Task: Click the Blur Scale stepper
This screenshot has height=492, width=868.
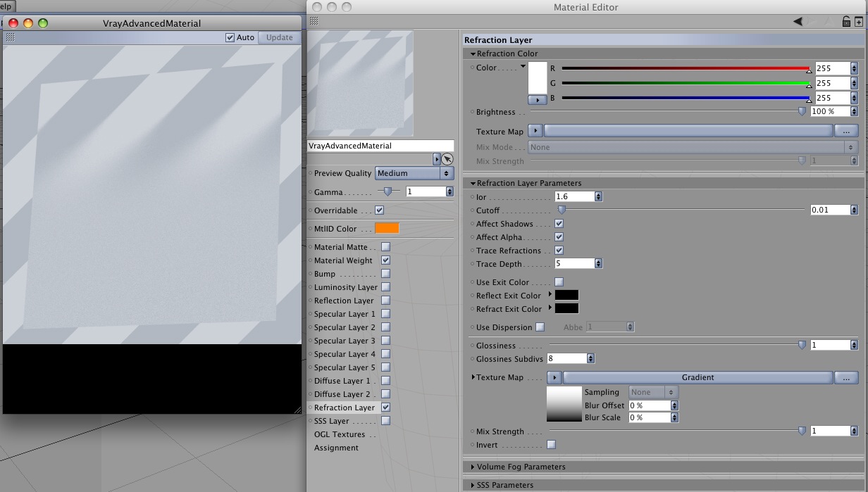Action: [674, 417]
